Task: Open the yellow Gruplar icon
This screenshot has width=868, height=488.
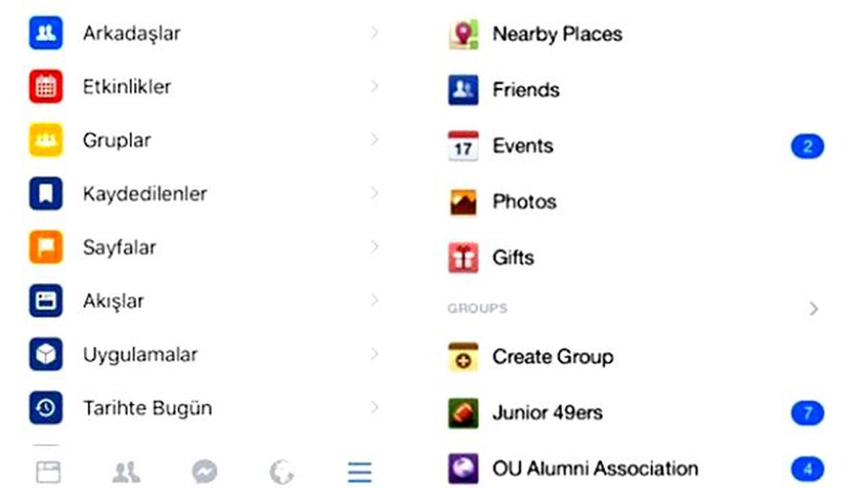Action: pyautogui.click(x=46, y=140)
